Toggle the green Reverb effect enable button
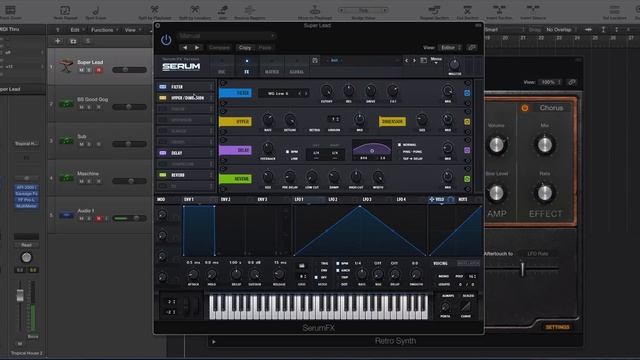Image resolution: width=640 pixels, height=360 pixels. tap(467, 179)
